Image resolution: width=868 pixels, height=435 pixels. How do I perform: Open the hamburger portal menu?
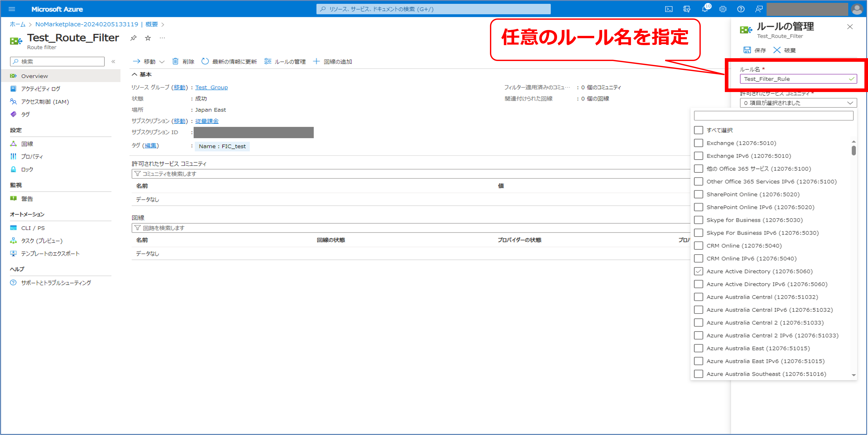pyautogui.click(x=12, y=9)
